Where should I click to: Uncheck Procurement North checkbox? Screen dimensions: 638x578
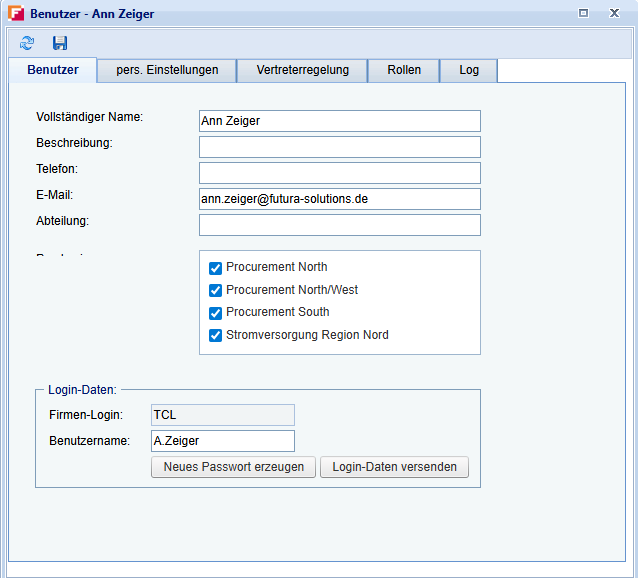pos(215,268)
